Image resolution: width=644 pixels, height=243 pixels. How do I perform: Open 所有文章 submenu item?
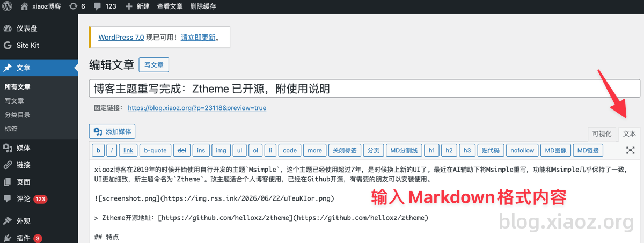coord(17,87)
